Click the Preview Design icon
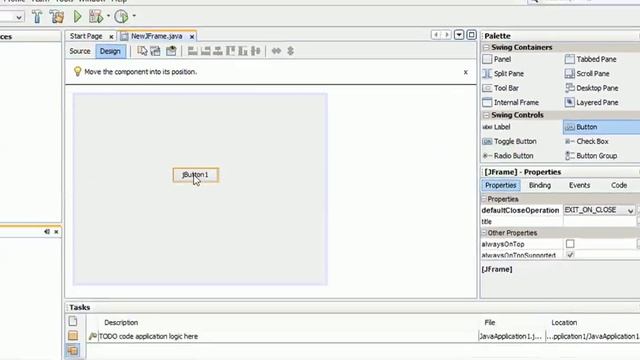This screenshot has width=640, height=360. tap(171, 51)
